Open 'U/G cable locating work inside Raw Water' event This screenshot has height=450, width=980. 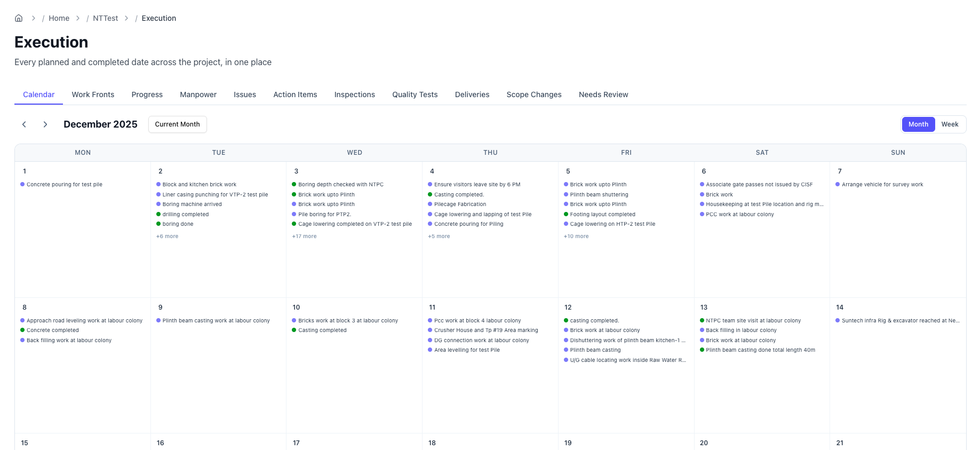[625, 360]
